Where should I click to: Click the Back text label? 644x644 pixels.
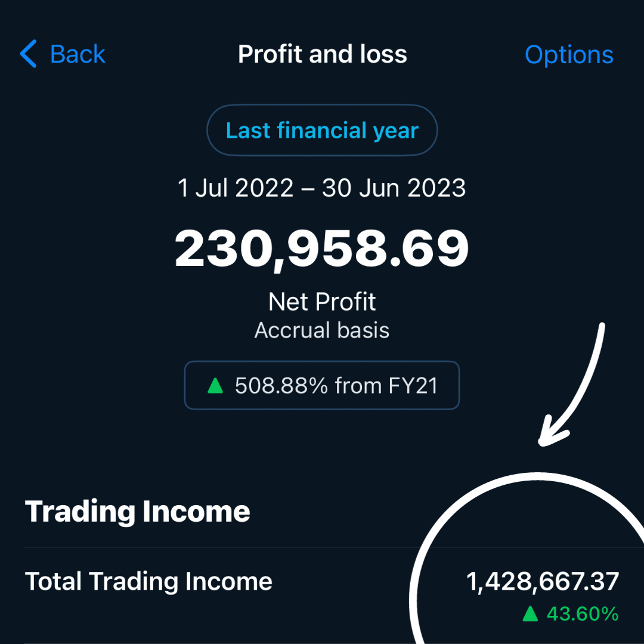tap(78, 54)
